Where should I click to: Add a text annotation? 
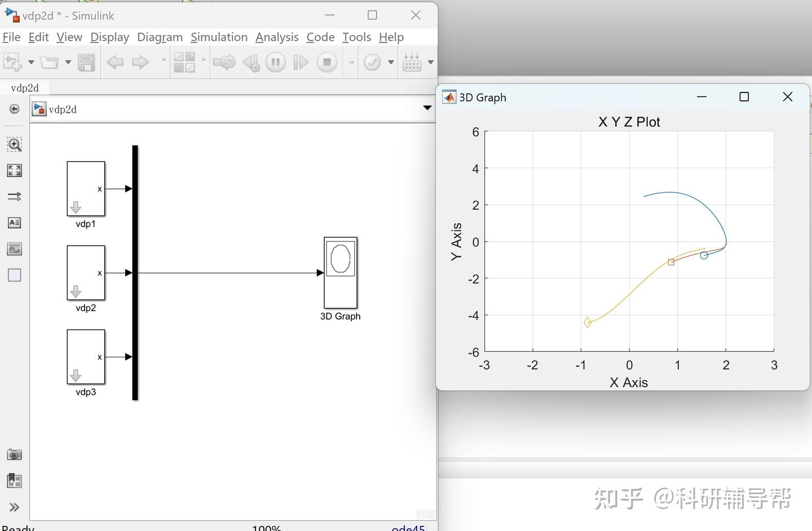[x=14, y=223]
